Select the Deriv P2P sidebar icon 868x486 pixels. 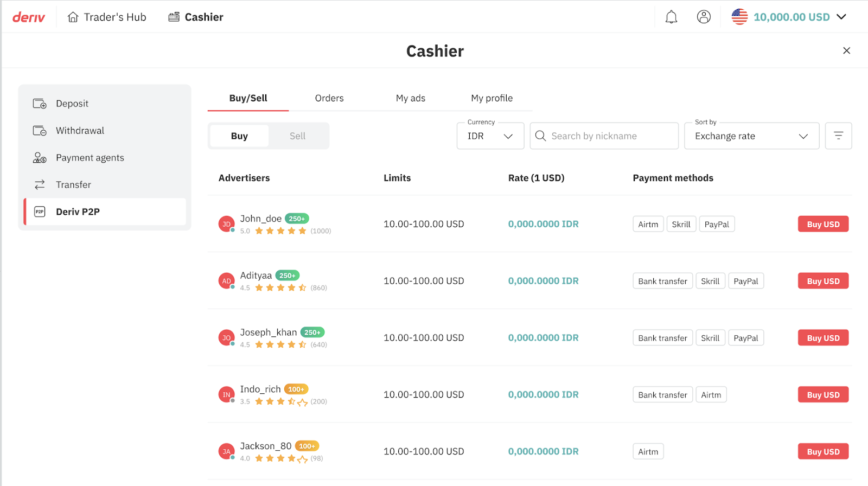tap(39, 212)
